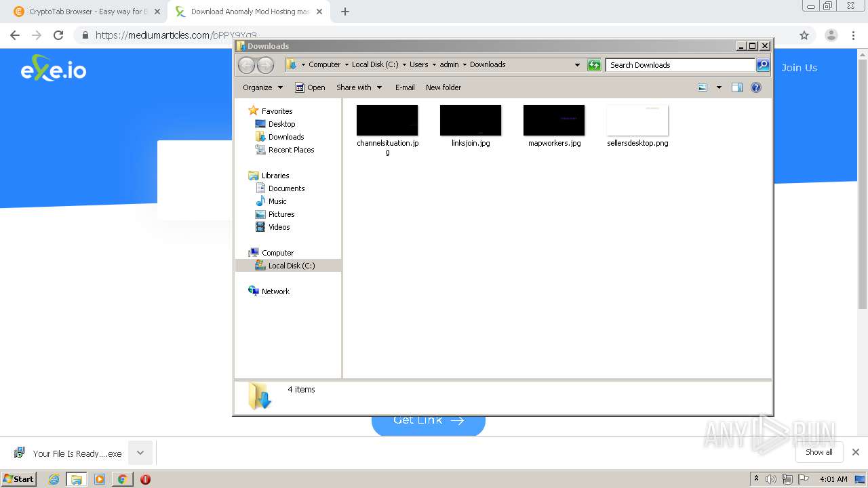The width and height of the screenshot is (868, 488).
Task: Expand the Share with menu
Action: click(359, 87)
